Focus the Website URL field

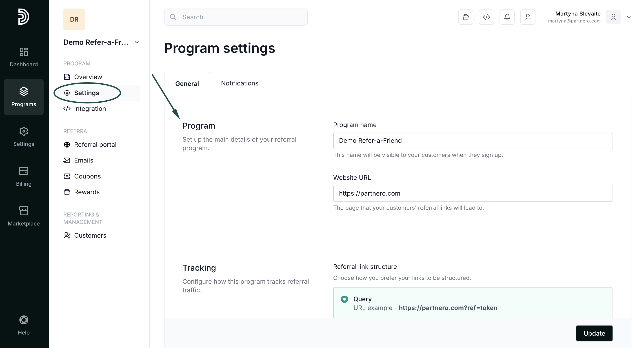[x=473, y=193]
